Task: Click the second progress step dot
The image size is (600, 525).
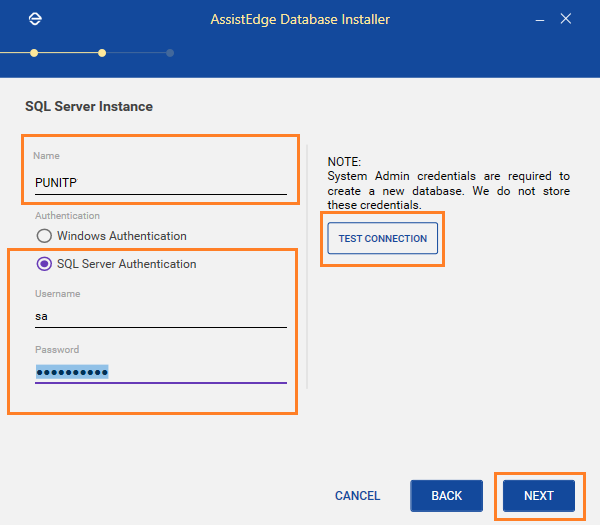Action: tap(102, 53)
